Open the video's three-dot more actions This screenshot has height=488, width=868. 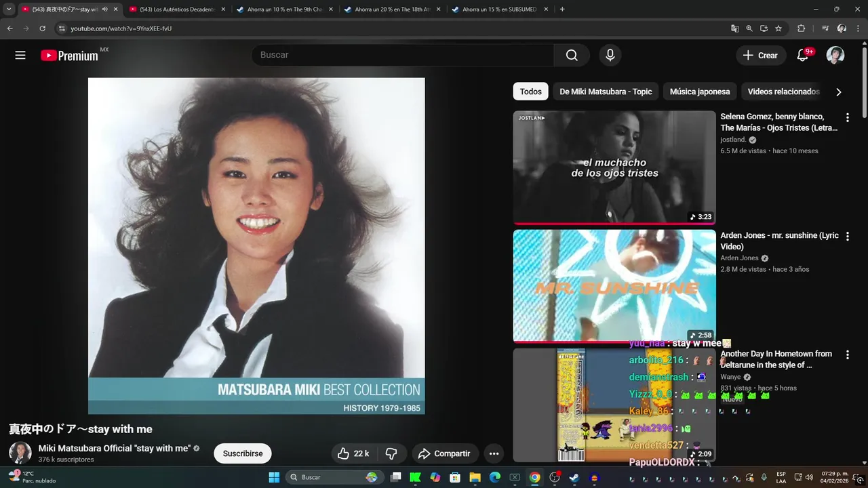pyautogui.click(x=494, y=453)
